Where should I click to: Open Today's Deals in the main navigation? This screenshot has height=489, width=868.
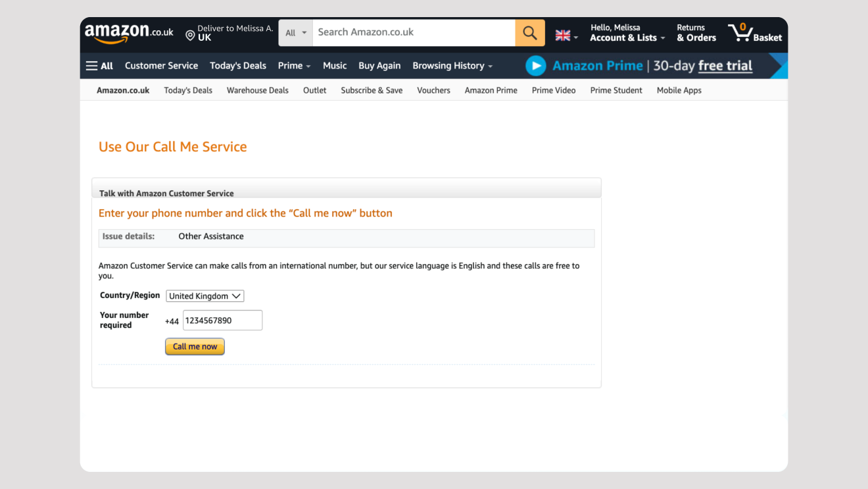(237, 66)
